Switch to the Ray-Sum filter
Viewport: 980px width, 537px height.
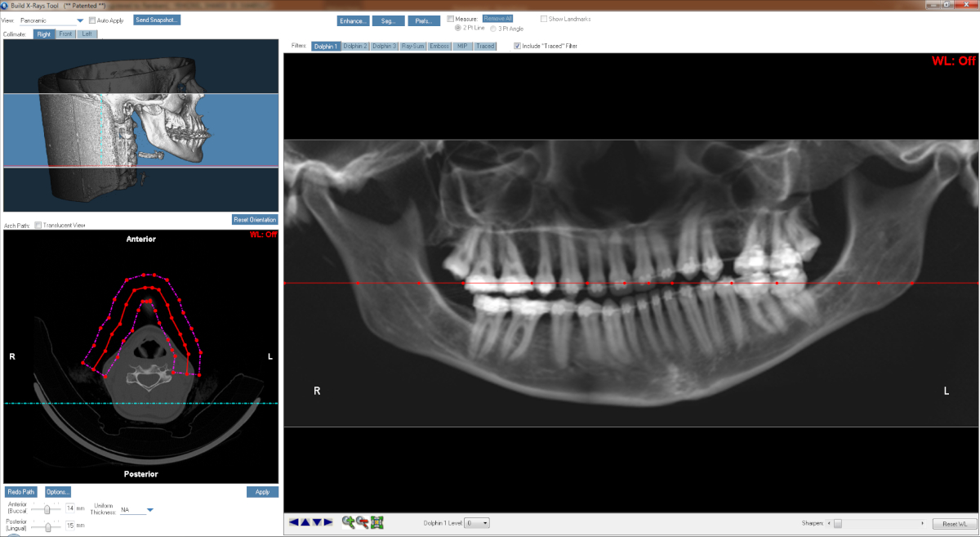(x=412, y=47)
